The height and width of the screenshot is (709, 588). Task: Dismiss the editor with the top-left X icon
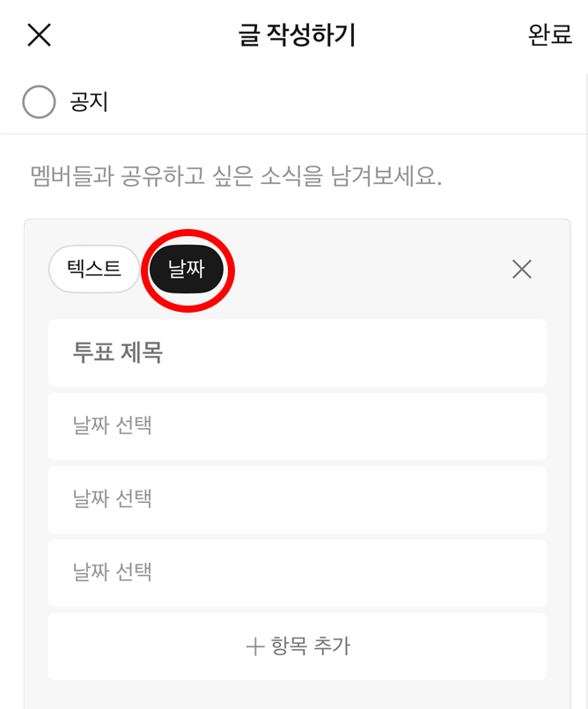click(39, 35)
